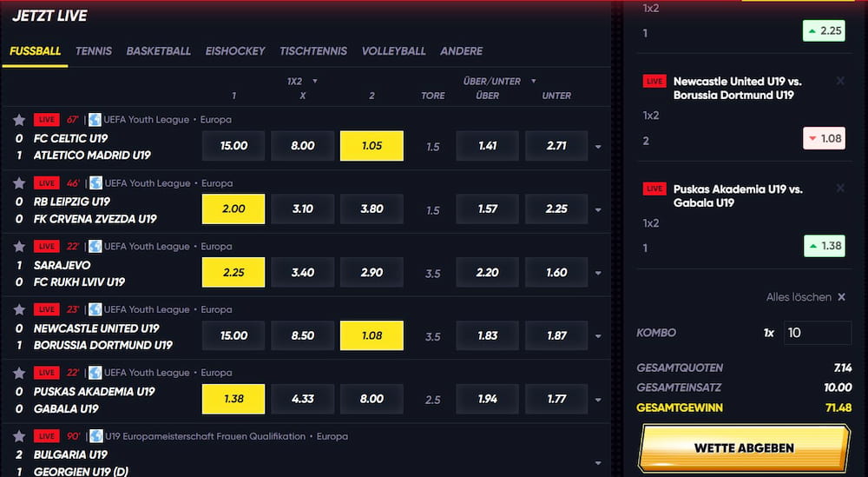Click odds 2.25 in bet slip
This screenshot has height=477, width=868.
click(825, 31)
